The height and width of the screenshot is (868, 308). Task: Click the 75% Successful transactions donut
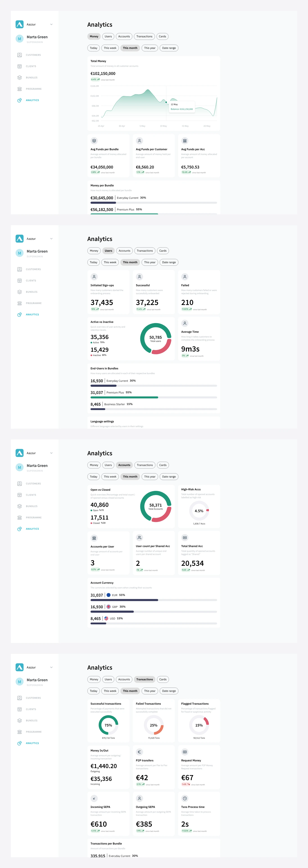pyautogui.click(x=108, y=725)
